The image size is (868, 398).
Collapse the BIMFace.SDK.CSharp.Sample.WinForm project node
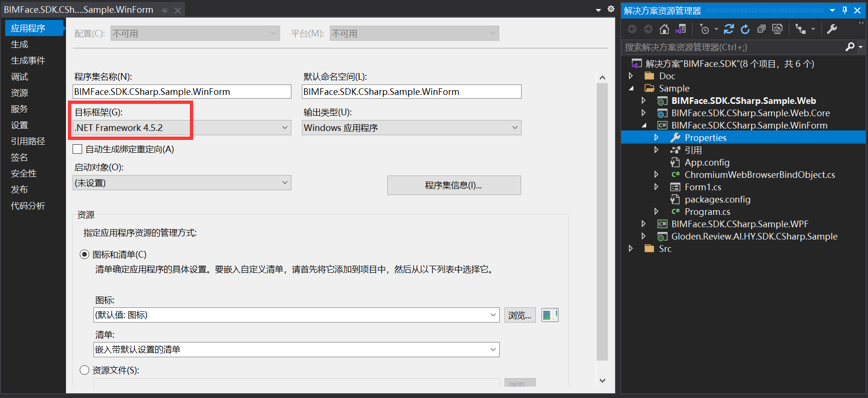644,125
